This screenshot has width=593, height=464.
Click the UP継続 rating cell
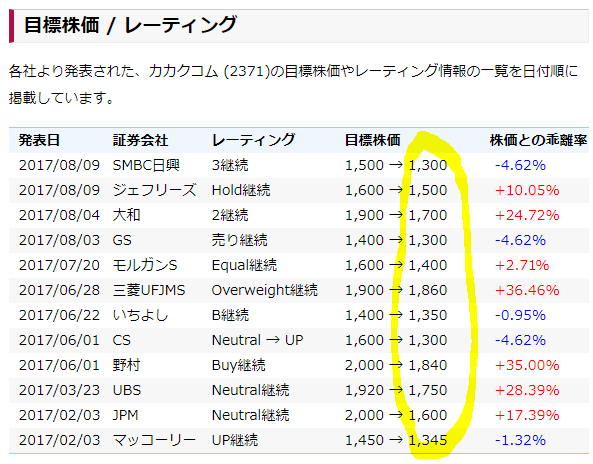[x=235, y=440]
